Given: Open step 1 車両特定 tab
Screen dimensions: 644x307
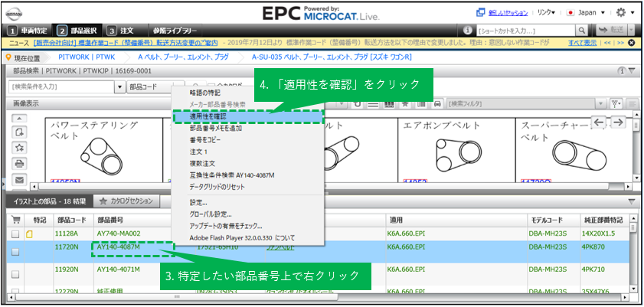Looking at the screenshot, I should (x=28, y=31).
